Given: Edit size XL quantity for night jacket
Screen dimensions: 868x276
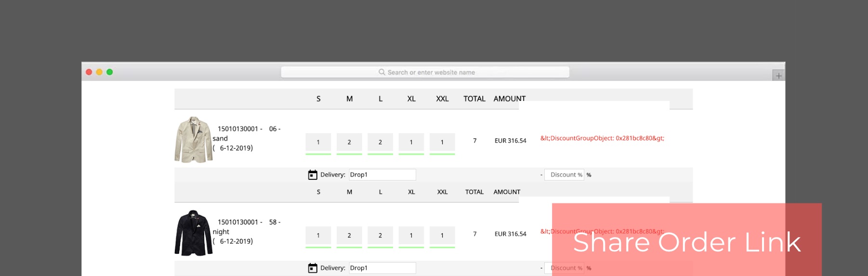Looking at the screenshot, I should [x=411, y=236].
